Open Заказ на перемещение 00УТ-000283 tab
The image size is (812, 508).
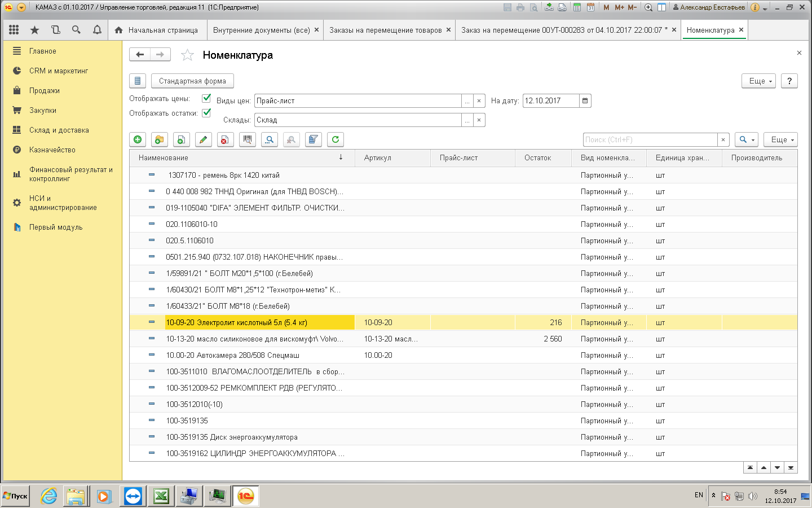[568, 30]
